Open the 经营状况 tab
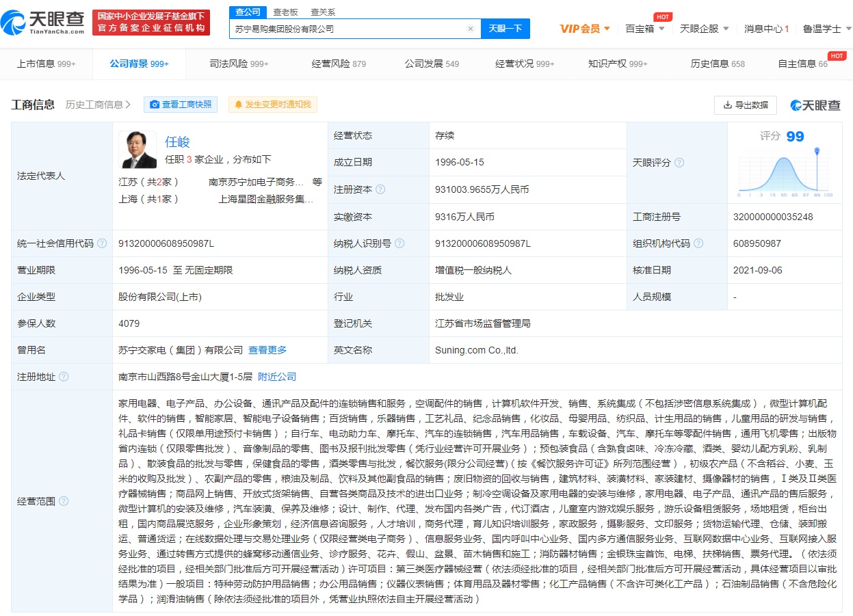The height and width of the screenshot is (616, 853). coord(525,64)
